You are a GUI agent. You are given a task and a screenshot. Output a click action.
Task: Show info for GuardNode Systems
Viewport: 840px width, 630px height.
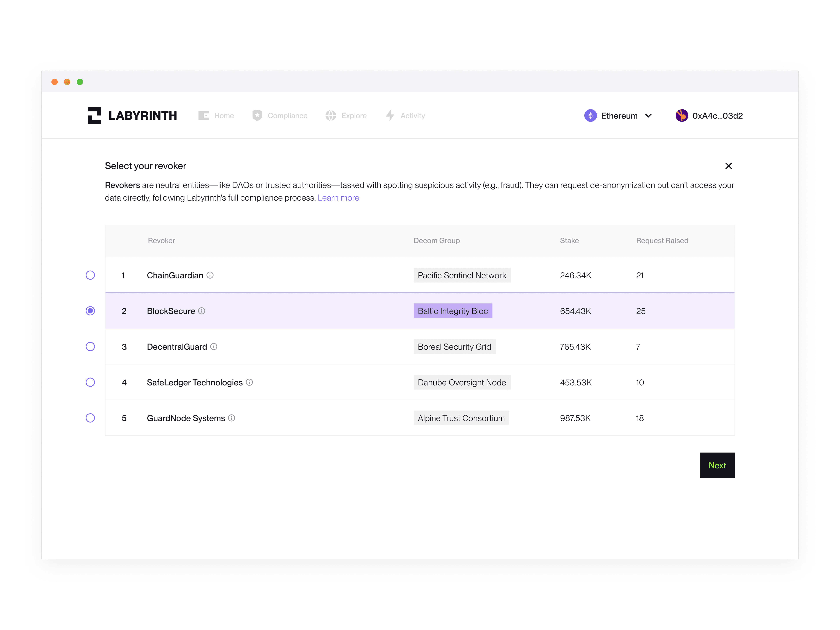(x=232, y=418)
